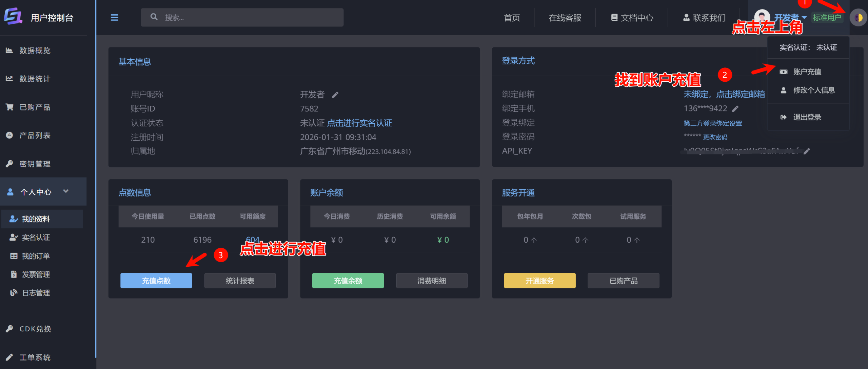Click the 充值点数 button
Screen dimensions: 868x369
(x=156, y=281)
